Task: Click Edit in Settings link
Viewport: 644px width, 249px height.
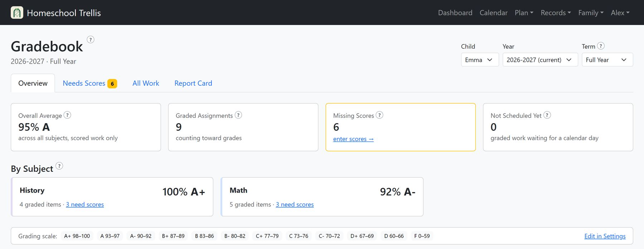Action: click(x=605, y=236)
